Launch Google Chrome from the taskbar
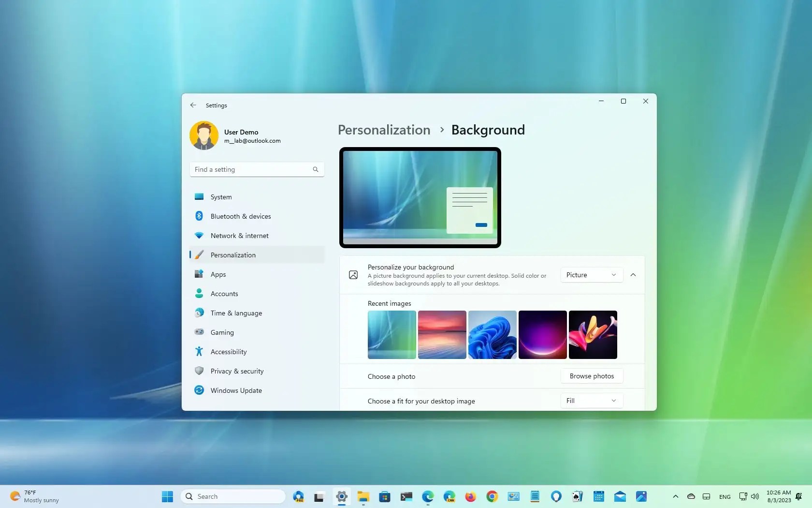Image resolution: width=812 pixels, height=508 pixels. [492, 496]
